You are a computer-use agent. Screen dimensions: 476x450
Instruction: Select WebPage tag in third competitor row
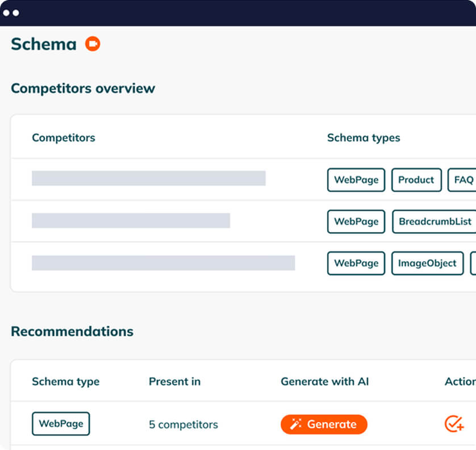[356, 263]
